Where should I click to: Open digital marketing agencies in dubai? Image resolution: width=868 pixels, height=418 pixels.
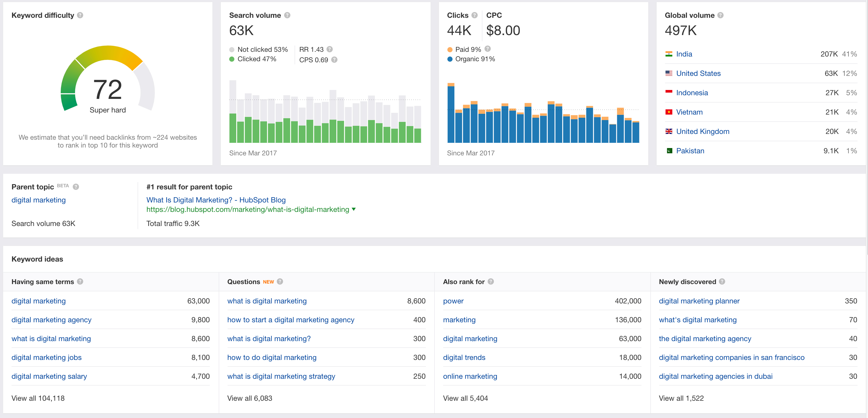(x=716, y=376)
